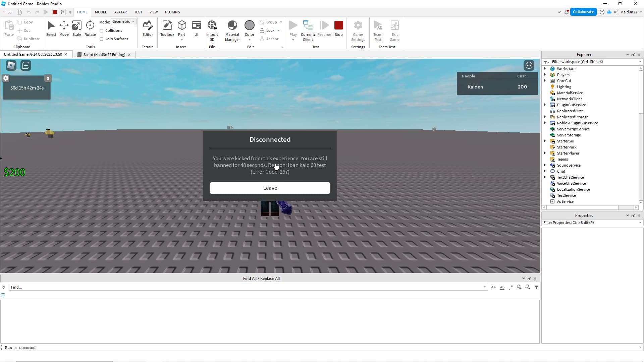The image size is (644, 362).
Task: Select the Rotate tool
Action: click(90, 28)
